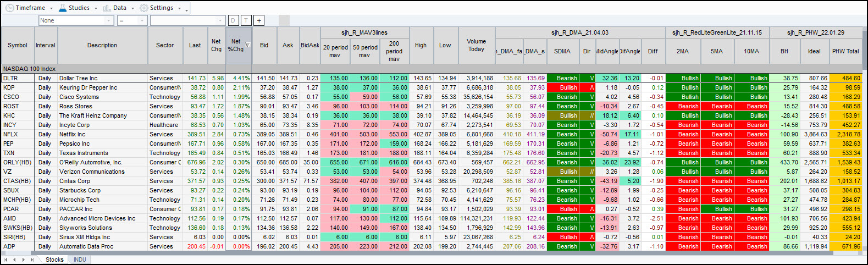Open the Timeframe dropdown arrow

51,8
